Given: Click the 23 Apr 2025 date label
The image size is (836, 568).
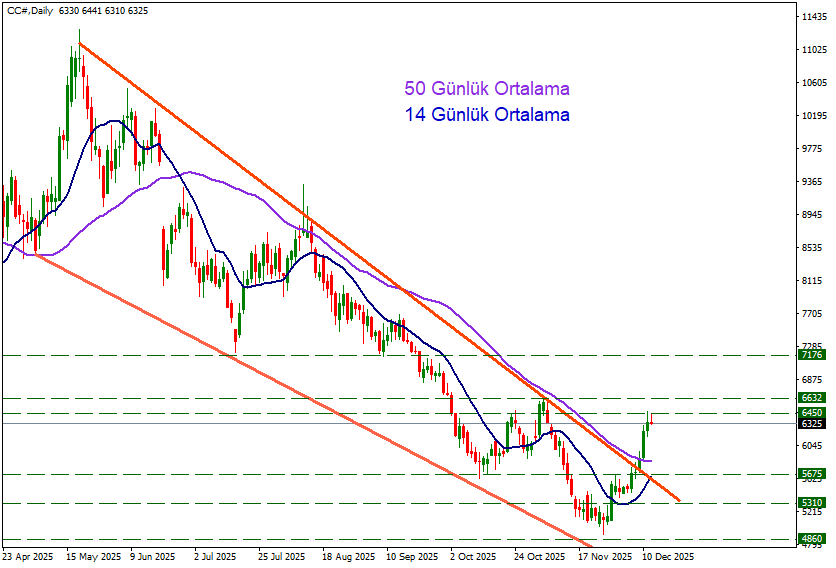Looking at the screenshot, I should [x=27, y=556].
